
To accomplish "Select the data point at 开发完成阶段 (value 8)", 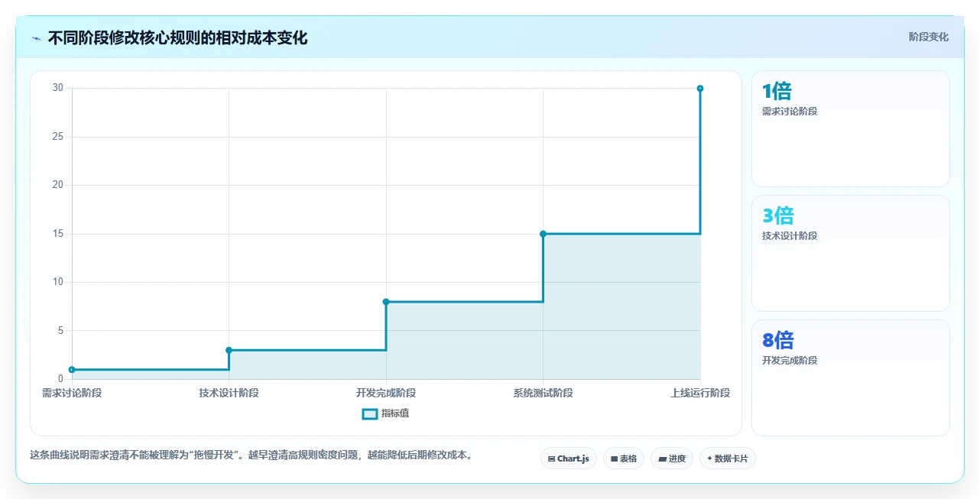I will pos(386,302).
